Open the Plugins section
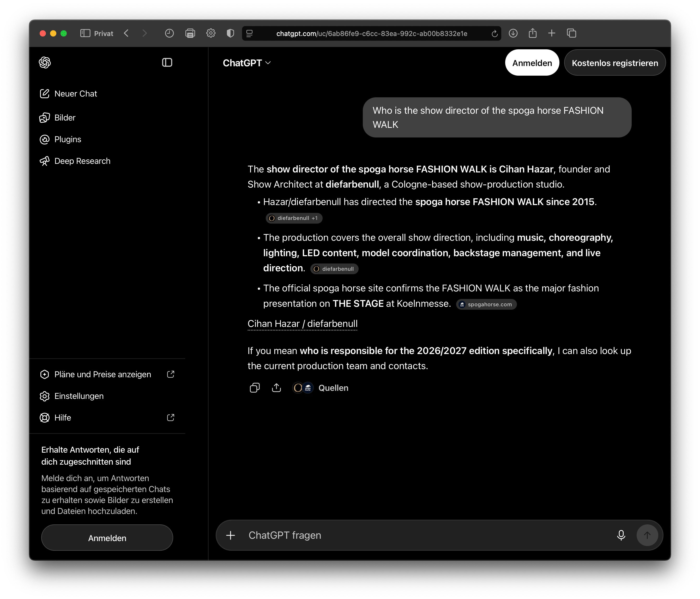Screen dimensions: 700x599 (x=60, y=139)
